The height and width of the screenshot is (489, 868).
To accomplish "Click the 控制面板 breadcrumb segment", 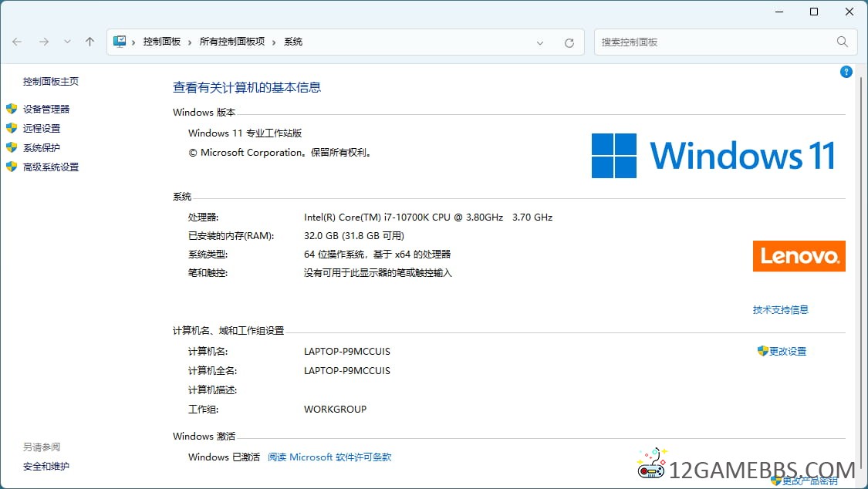I will click(x=161, y=42).
